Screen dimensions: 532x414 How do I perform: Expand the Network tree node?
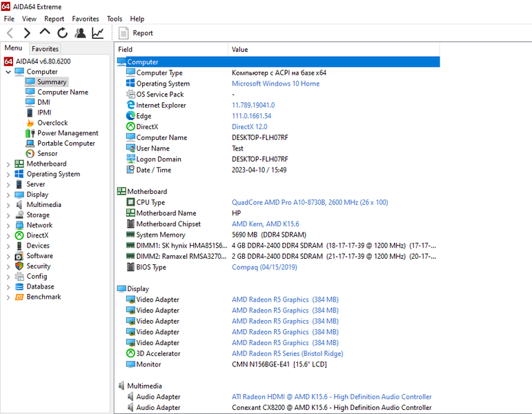[8, 226]
